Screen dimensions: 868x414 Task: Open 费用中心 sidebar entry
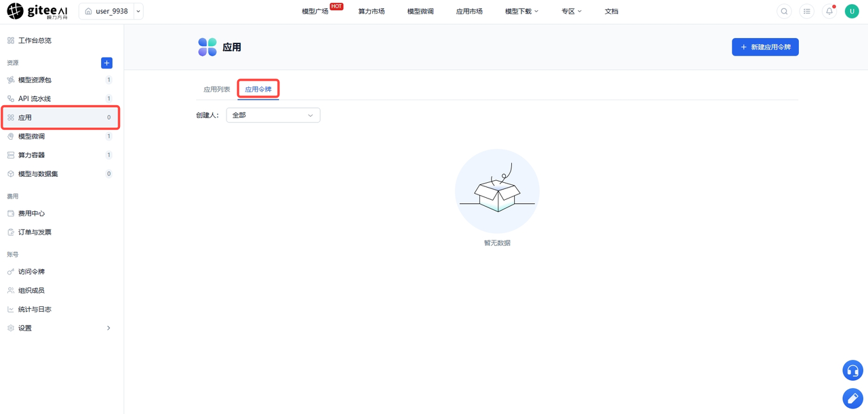coord(62,213)
